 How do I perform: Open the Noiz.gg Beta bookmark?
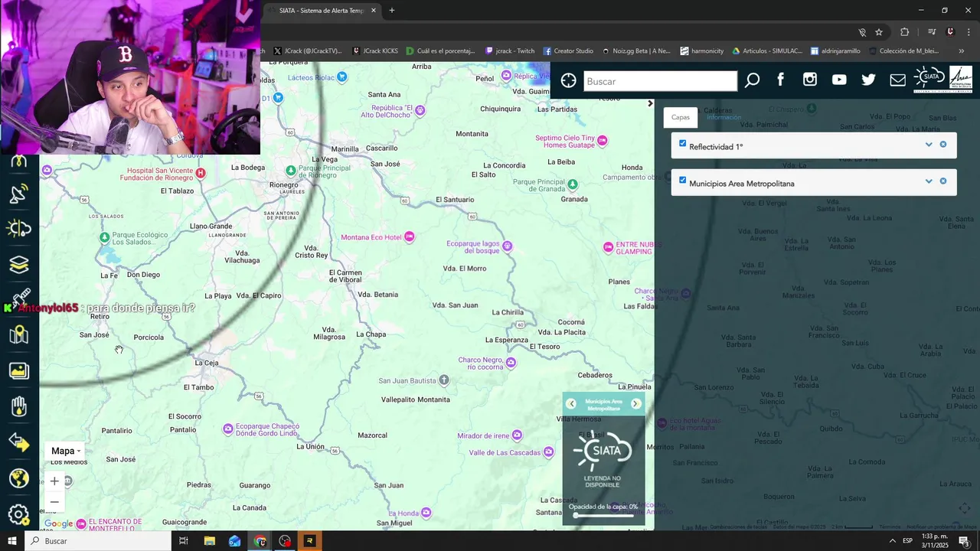(x=635, y=51)
